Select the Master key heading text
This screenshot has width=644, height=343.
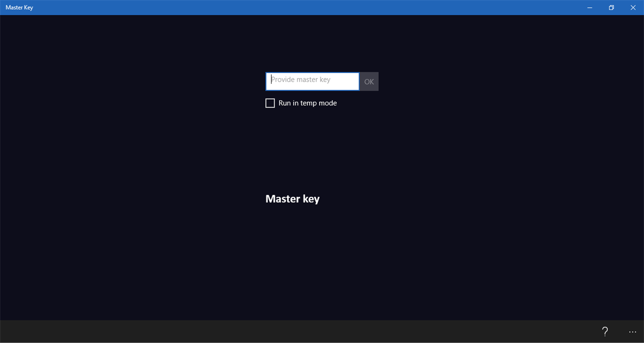[x=292, y=199]
